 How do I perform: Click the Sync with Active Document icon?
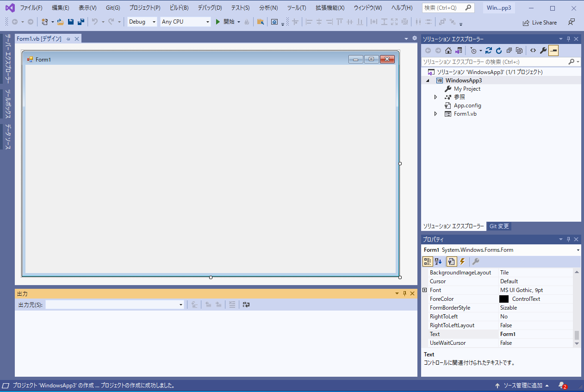[489, 50]
